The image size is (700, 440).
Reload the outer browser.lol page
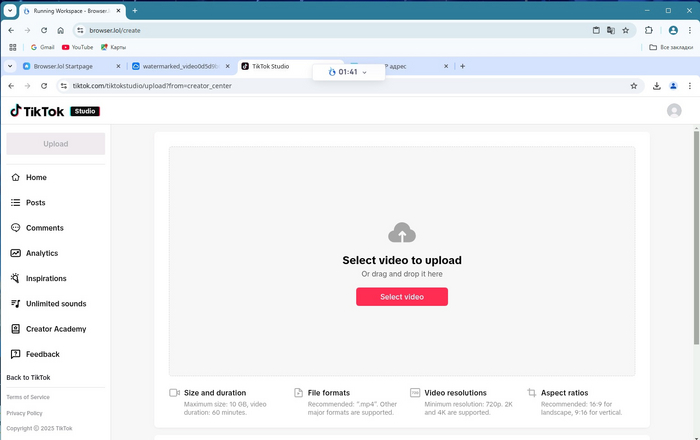click(44, 30)
